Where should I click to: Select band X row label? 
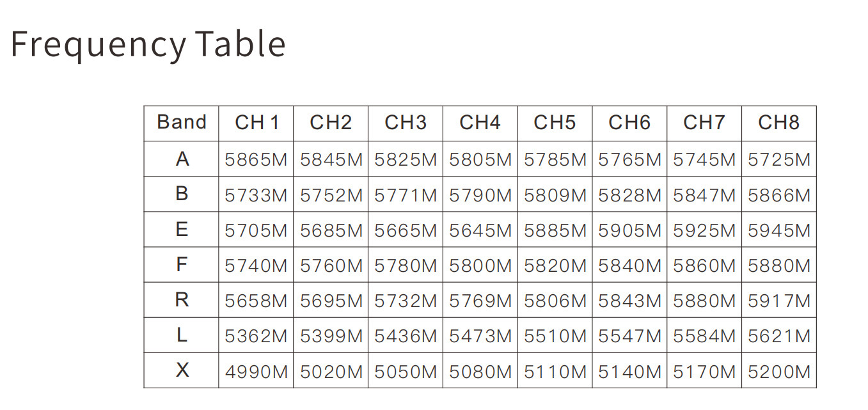click(182, 370)
